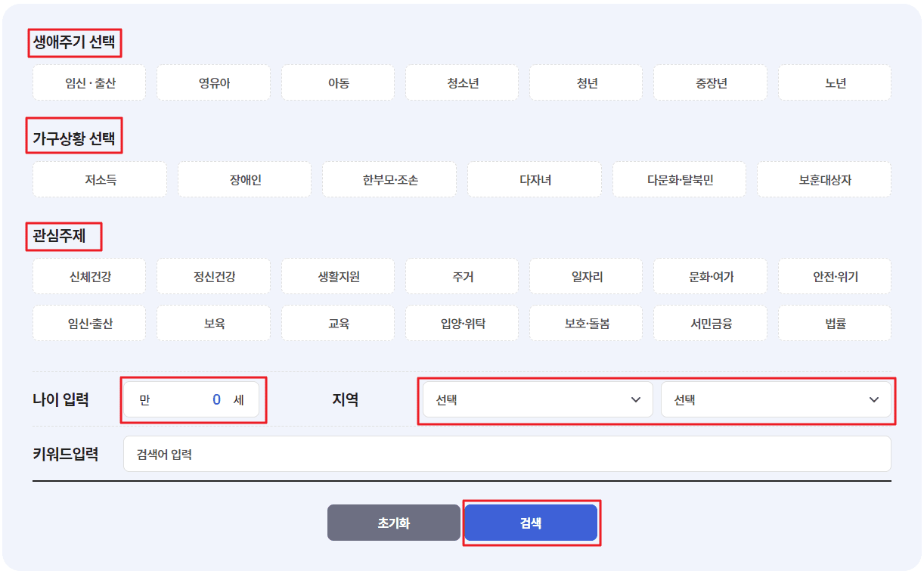This screenshot has height=571, width=924.
Task: Toggle the 신체건강 interest topic
Action: tap(88, 276)
